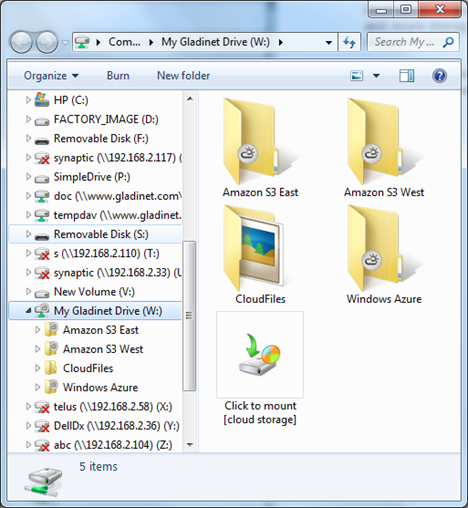The width and height of the screenshot is (468, 508).
Task: Click the Windows Azure folder label
Action: (x=384, y=299)
